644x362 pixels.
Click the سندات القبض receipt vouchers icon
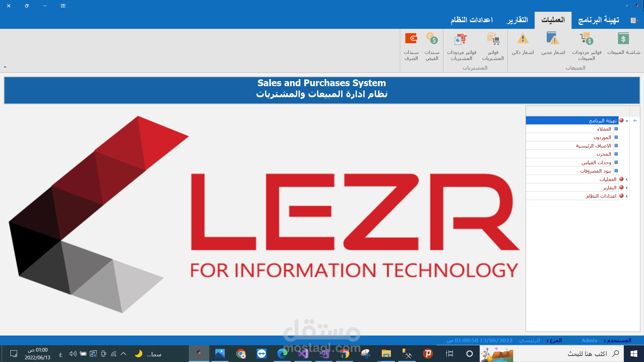pyautogui.click(x=432, y=39)
